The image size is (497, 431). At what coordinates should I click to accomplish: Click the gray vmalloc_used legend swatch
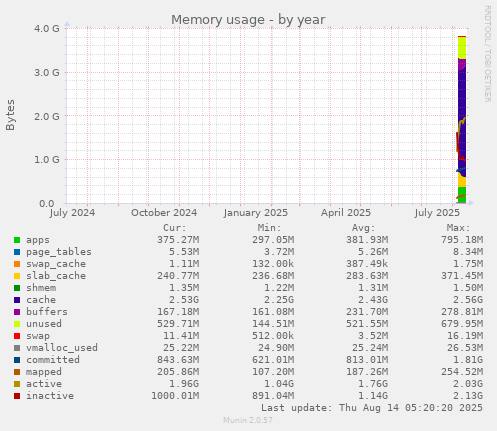pyautogui.click(x=17, y=348)
